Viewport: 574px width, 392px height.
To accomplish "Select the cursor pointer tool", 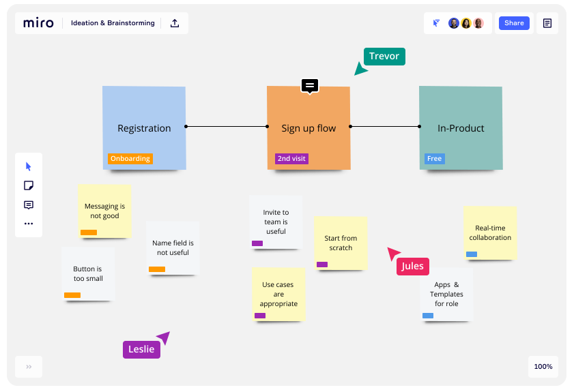I will (x=29, y=166).
